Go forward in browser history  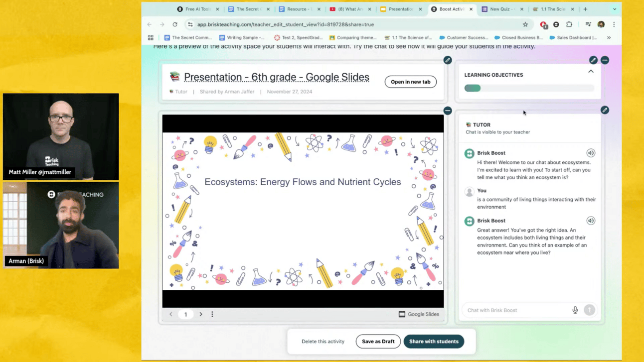[162, 24]
